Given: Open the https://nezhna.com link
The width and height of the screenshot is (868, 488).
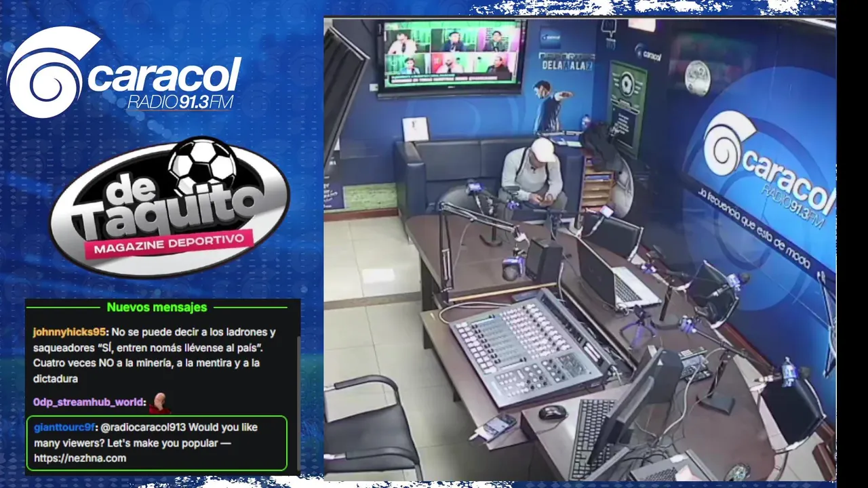Looking at the screenshot, I should tap(80, 458).
